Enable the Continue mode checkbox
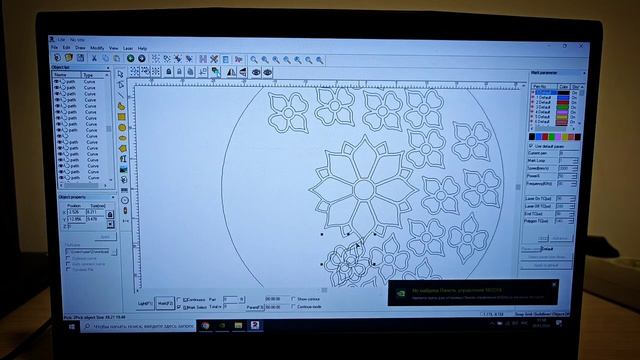 [x=293, y=306]
